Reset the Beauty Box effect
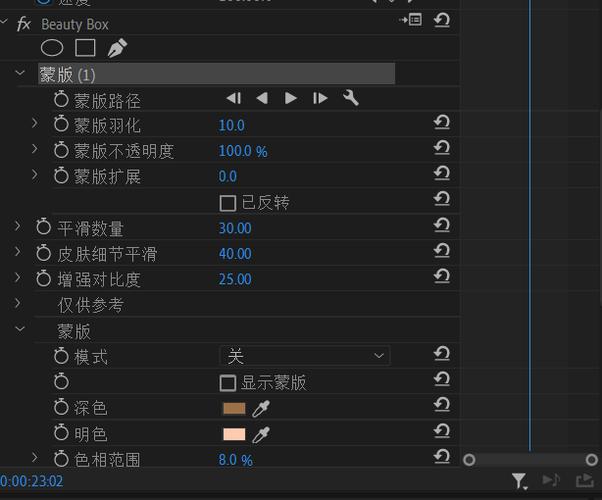602x500 pixels. point(442,20)
